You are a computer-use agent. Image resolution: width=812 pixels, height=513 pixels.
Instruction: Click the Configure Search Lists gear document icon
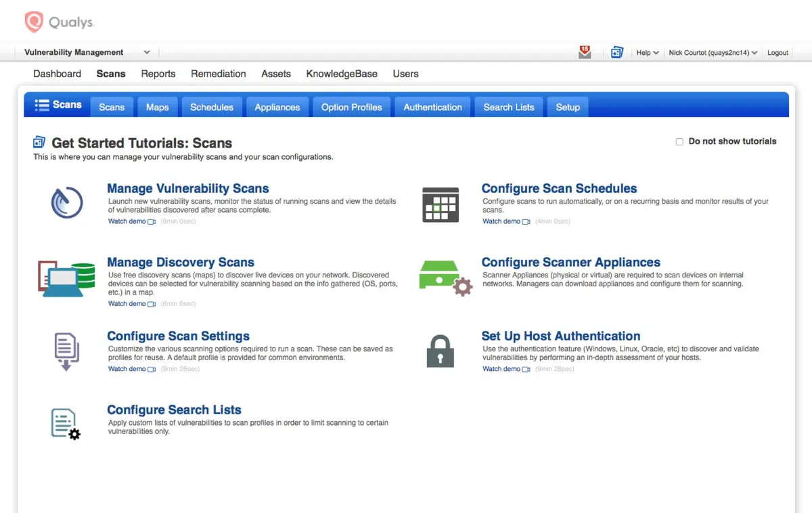click(x=66, y=424)
